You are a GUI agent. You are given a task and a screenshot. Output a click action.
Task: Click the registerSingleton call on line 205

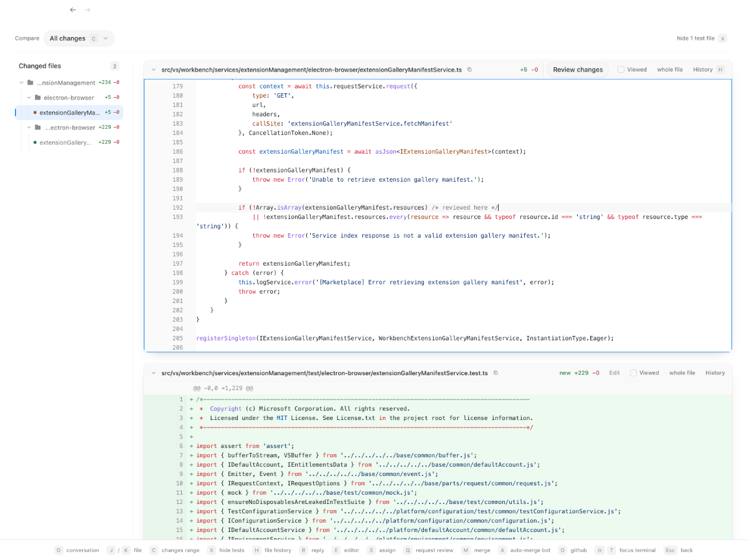pos(405,338)
